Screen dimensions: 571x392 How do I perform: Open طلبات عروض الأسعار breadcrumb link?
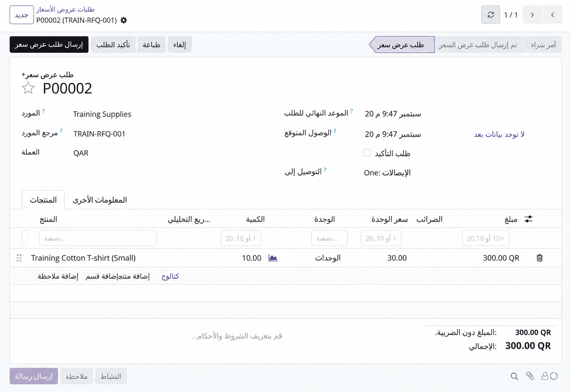click(x=65, y=9)
